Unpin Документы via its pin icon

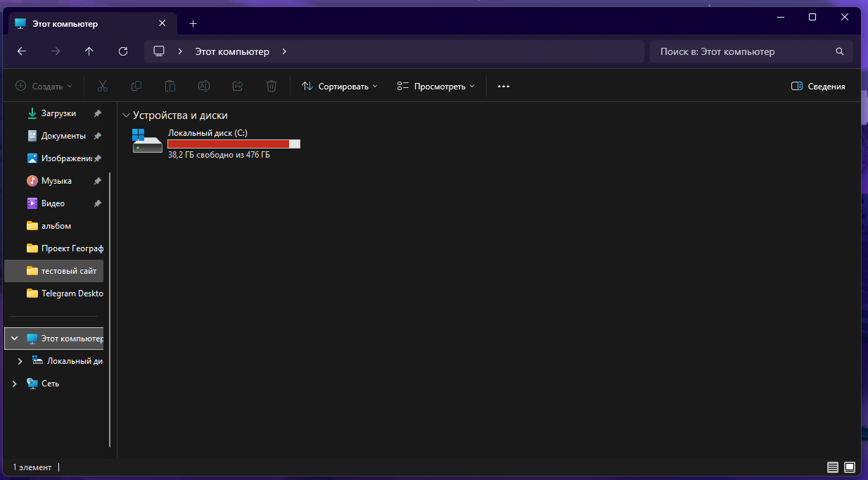coord(98,136)
